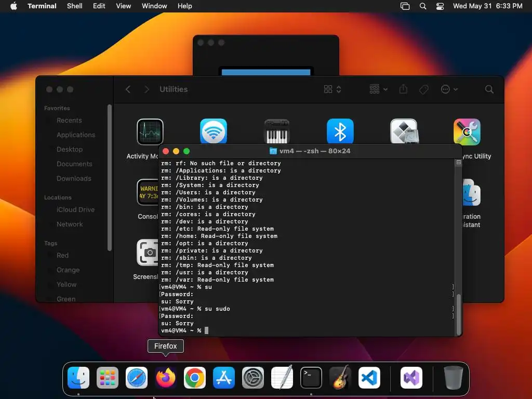Select iCloud Drive in Finder sidebar

[75, 210]
